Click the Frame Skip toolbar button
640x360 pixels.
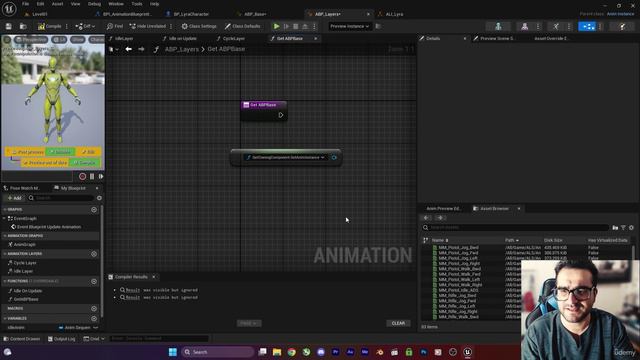[286, 26]
